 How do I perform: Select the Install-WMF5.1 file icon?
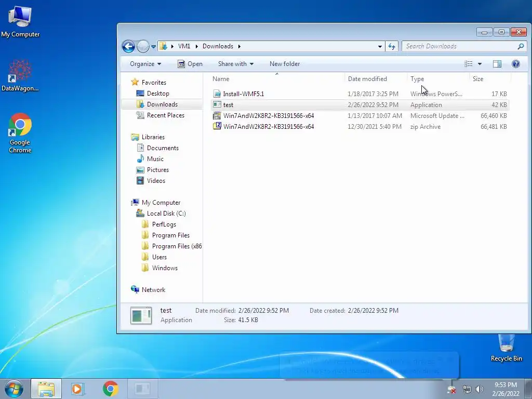217,94
